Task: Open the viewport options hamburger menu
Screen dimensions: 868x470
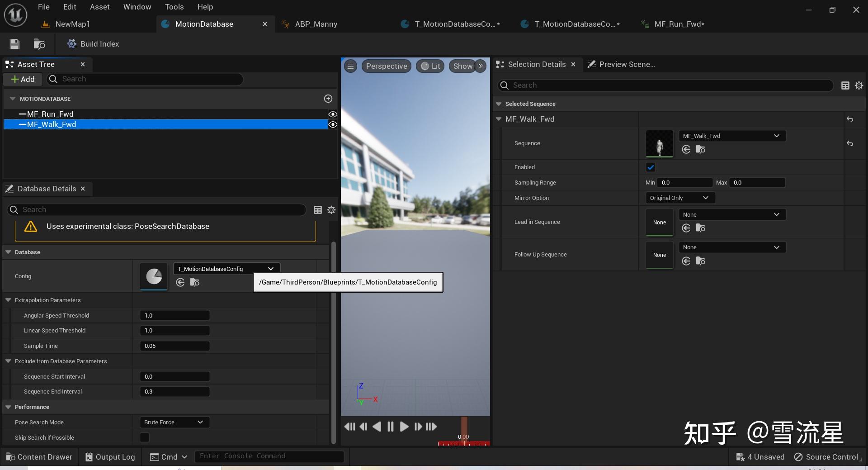Action: [350, 66]
